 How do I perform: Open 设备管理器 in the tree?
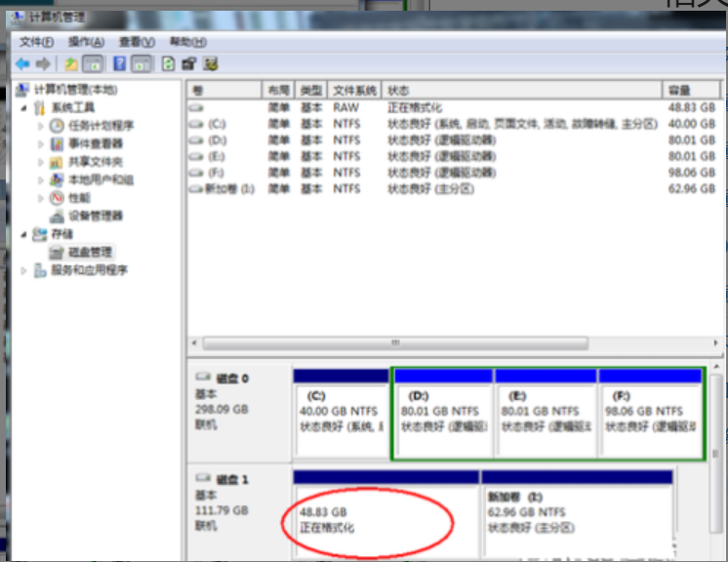(x=95, y=216)
